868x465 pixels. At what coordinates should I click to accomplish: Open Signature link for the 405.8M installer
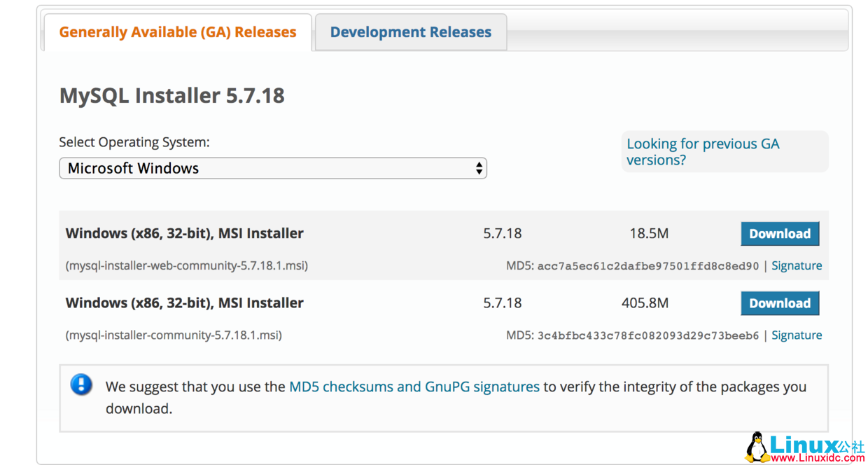(x=797, y=335)
